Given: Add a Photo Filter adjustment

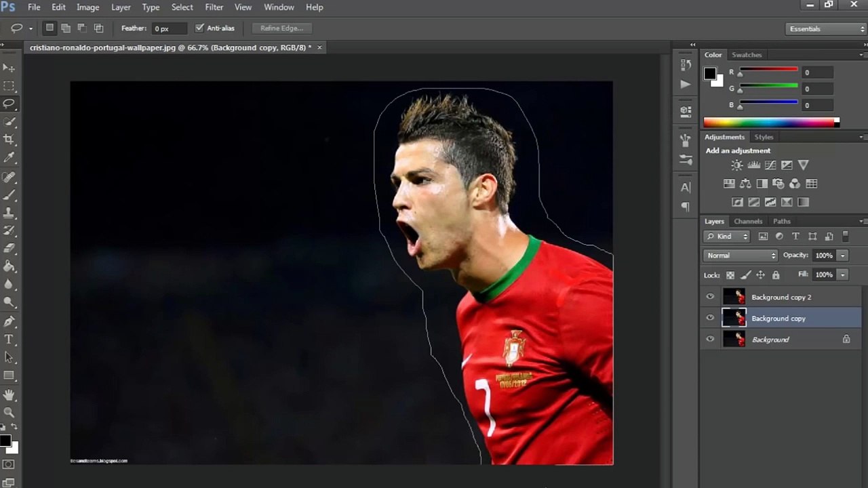Looking at the screenshot, I should pos(778,184).
